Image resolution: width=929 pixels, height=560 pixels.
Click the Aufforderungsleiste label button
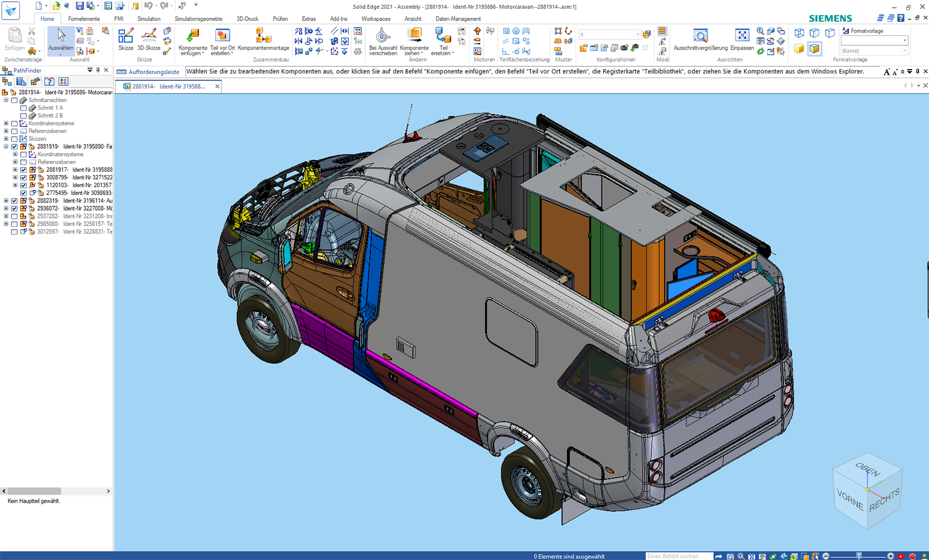pyautogui.click(x=148, y=72)
